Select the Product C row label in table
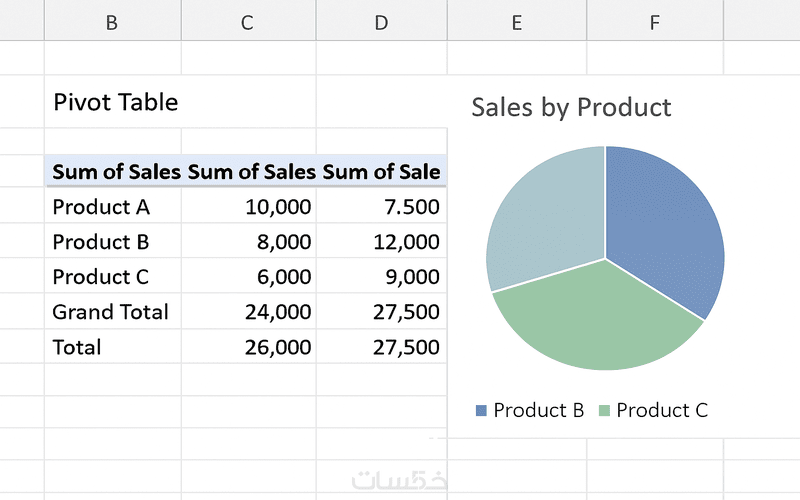This screenshot has height=500, width=800. click(x=101, y=277)
